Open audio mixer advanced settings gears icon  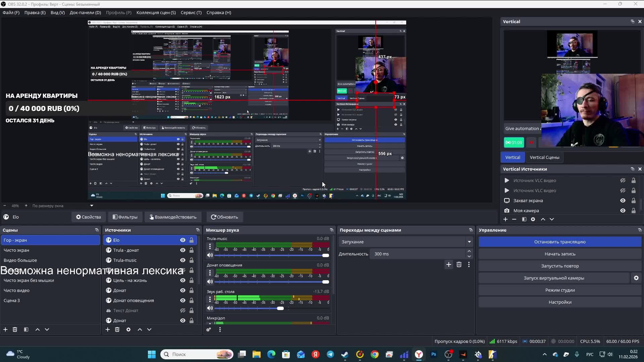(209, 329)
